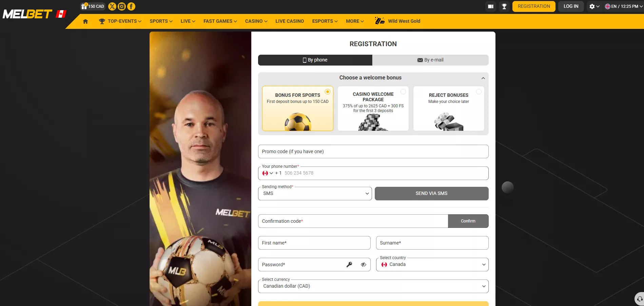This screenshot has width=644, height=306.
Task: Expand FAST GAMES menu
Action: coord(220,21)
